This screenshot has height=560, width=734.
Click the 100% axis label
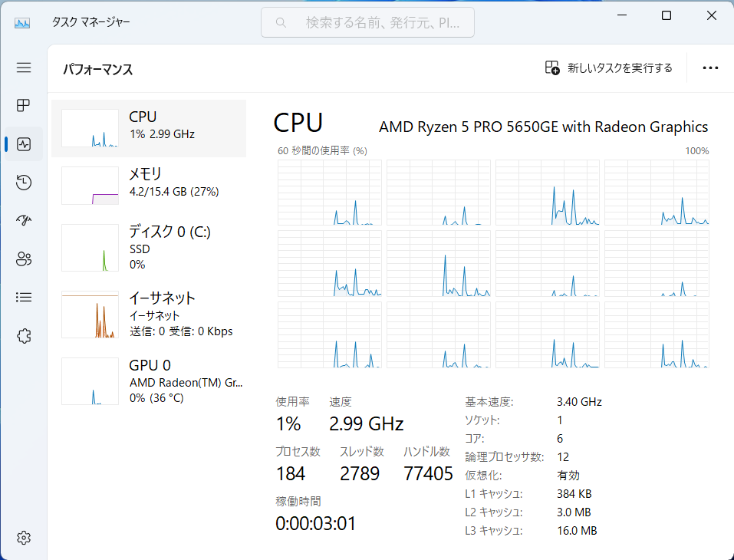click(697, 151)
